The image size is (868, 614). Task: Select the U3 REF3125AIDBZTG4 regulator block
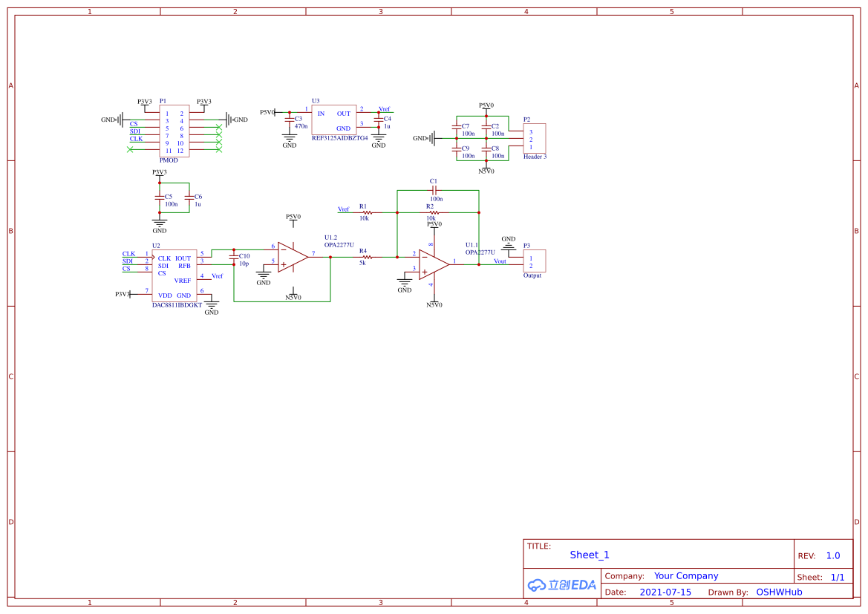[333, 120]
